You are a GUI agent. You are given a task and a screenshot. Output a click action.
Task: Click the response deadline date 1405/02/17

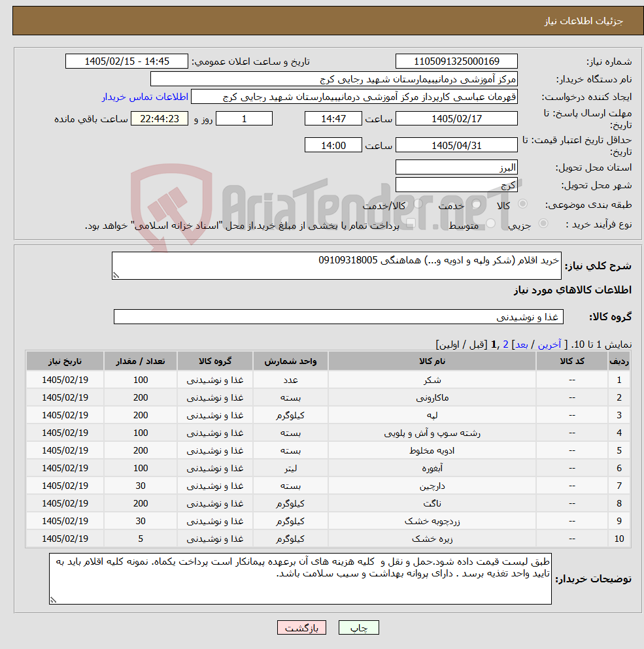[456, 118]
